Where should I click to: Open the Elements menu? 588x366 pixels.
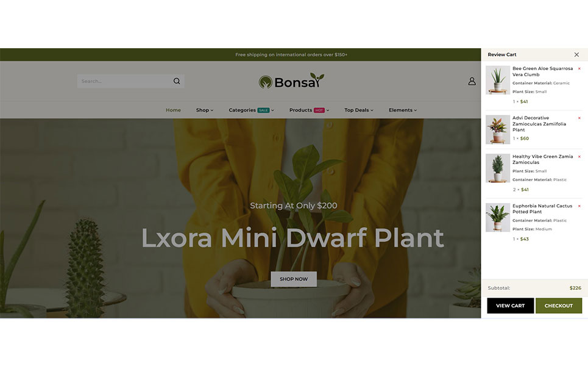click(x=403, y=110)
